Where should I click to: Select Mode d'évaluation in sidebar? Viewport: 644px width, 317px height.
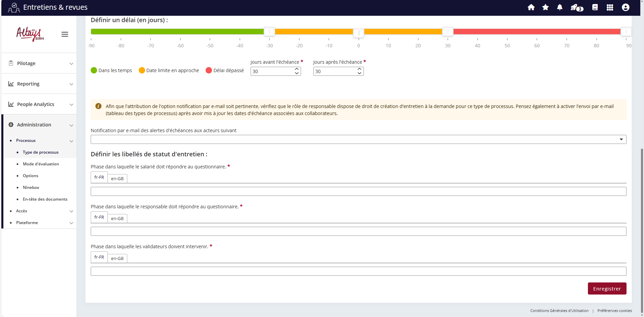[41, 164]
